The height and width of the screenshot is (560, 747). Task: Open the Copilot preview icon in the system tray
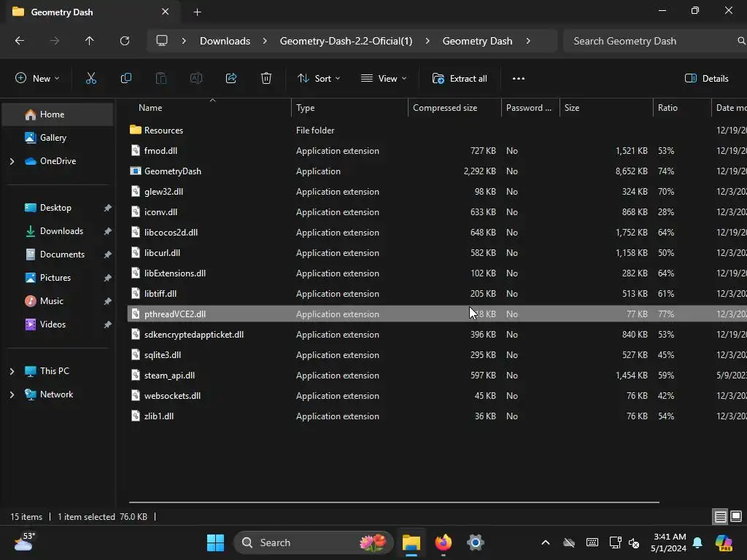click(724, 542)
